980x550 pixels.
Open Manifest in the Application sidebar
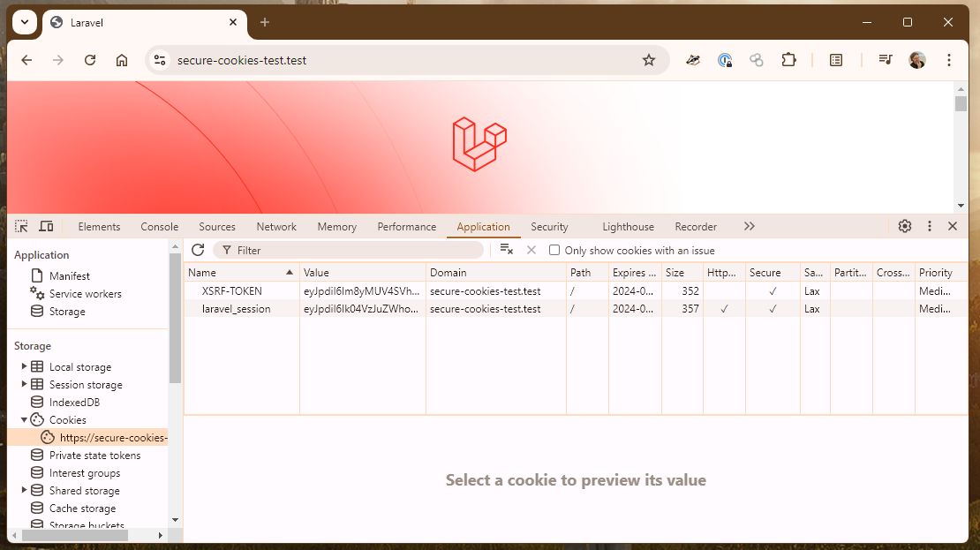tap(70, 275)
